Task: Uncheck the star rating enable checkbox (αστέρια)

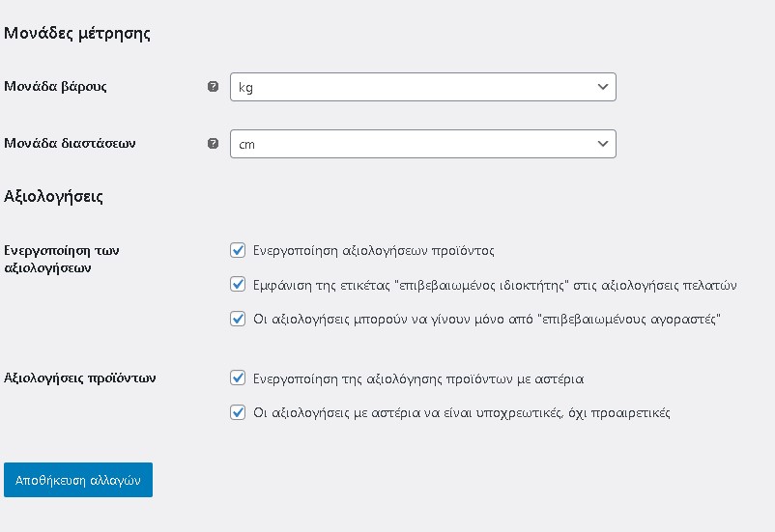Action: pyautogui.click(x=238, y=378)
